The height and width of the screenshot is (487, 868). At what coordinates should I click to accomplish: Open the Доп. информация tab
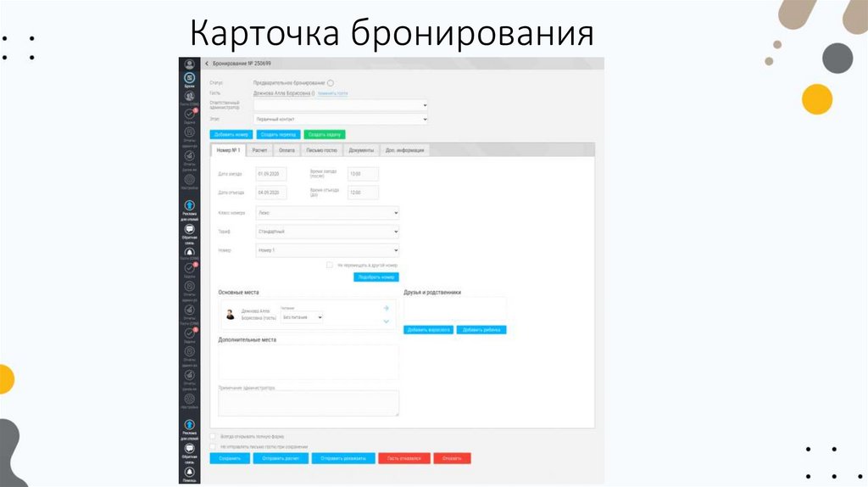coord(404,150)
